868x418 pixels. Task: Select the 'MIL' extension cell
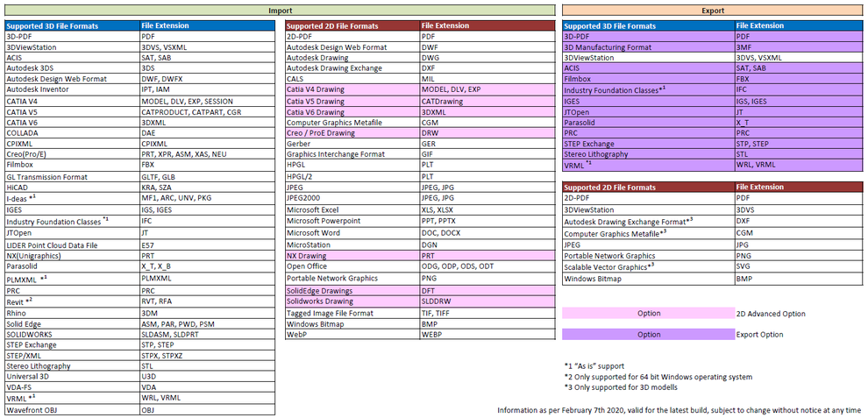click(487, 79)
